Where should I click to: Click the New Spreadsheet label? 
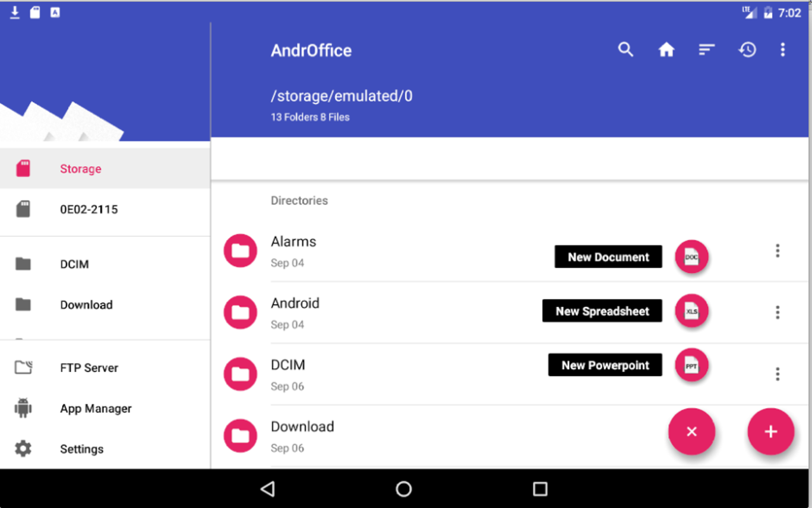click(602, 311)
